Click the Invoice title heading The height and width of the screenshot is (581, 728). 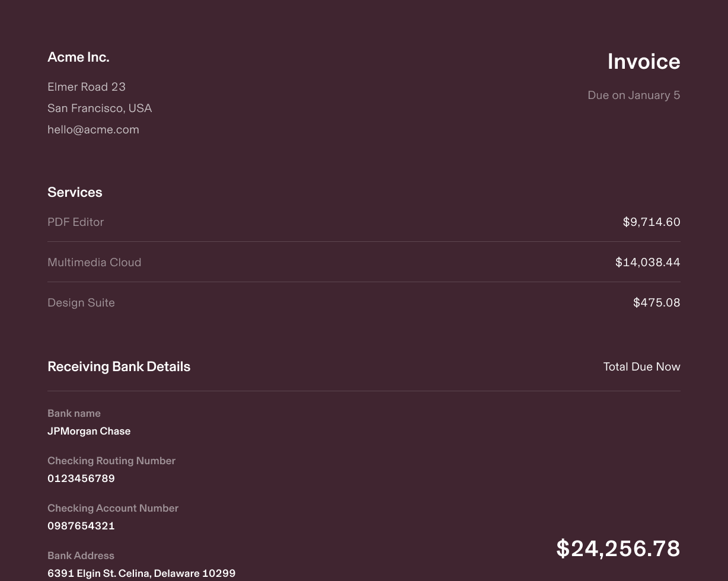pyautogui.click(x=643, y=62)
